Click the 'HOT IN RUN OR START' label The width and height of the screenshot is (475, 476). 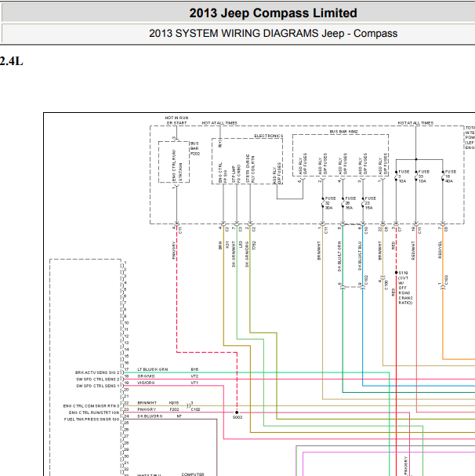point(176,120)
